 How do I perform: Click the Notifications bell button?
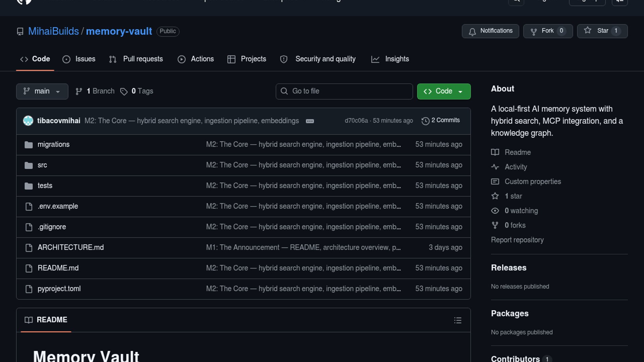coord(490,31)
